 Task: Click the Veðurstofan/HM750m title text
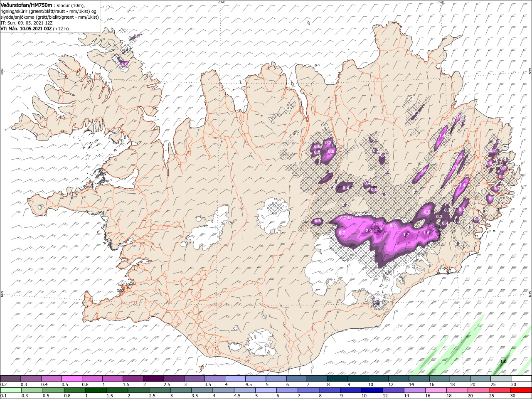tap(26, 5)
